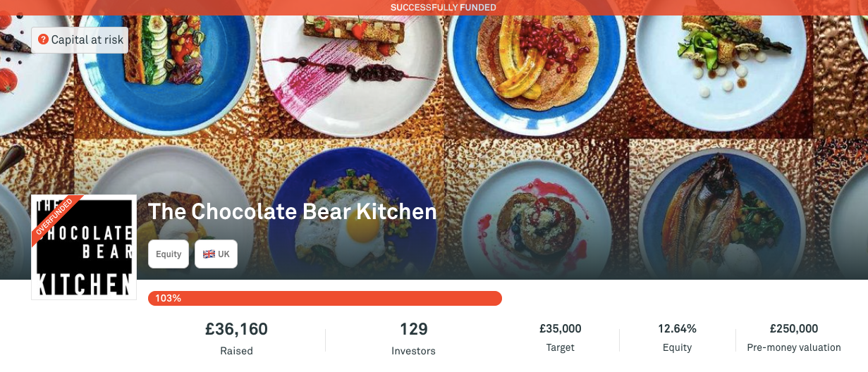The height and width of the screenshot is (372, 868).
Task: Click the 12.64% equity figure
Action: 677,329
